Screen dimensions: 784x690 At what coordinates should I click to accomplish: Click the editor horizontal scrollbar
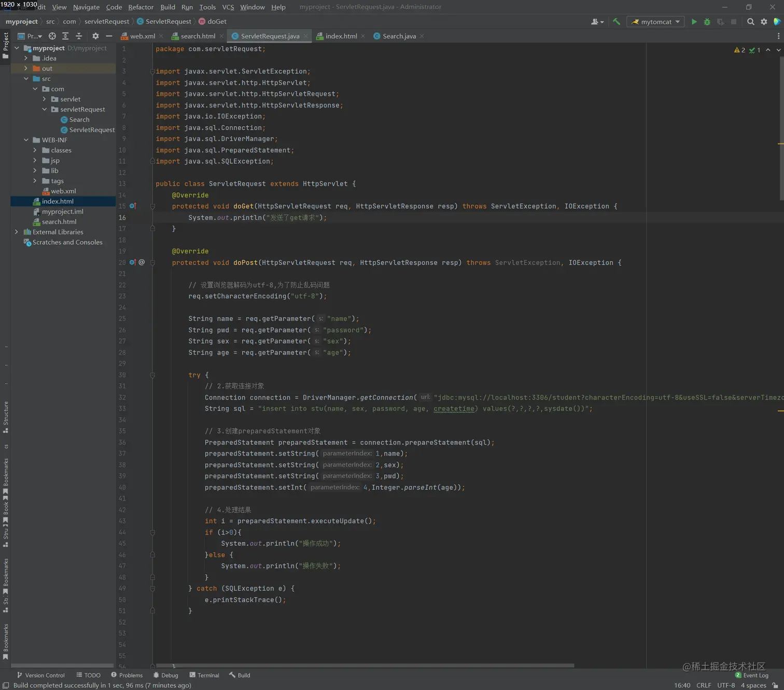pyautogui.click(x=365, y=666)
